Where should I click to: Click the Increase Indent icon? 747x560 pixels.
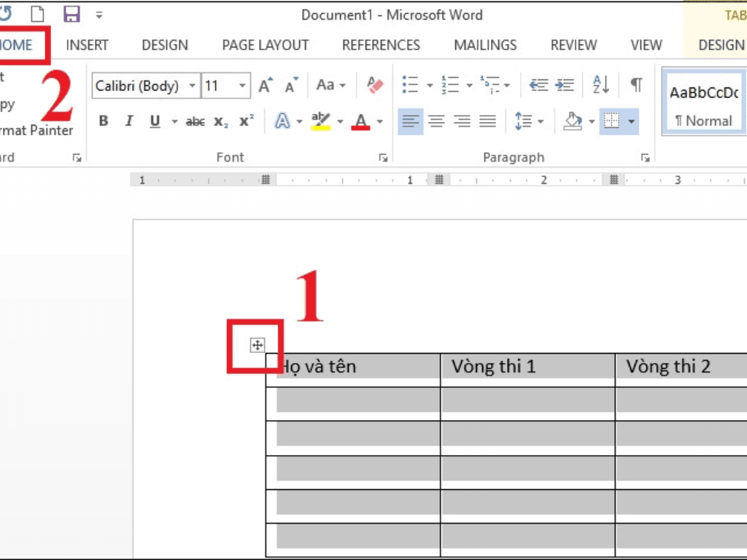click(565, 85)
